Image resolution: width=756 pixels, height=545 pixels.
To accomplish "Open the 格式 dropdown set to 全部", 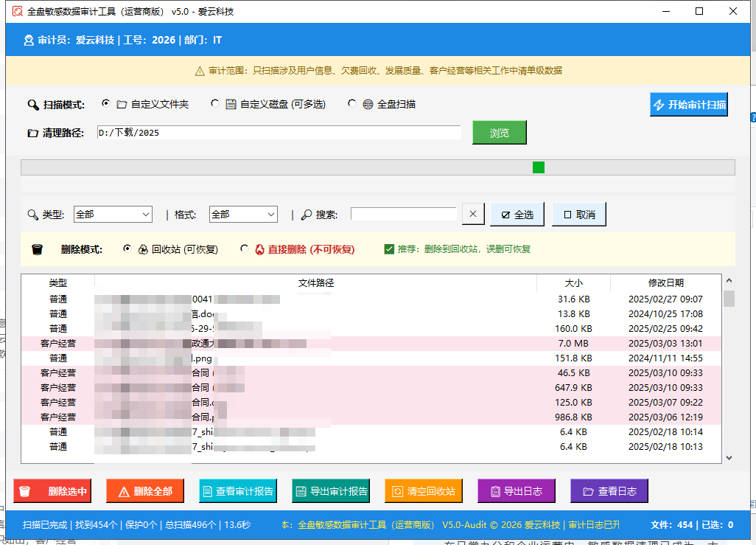I will point(243,215).
